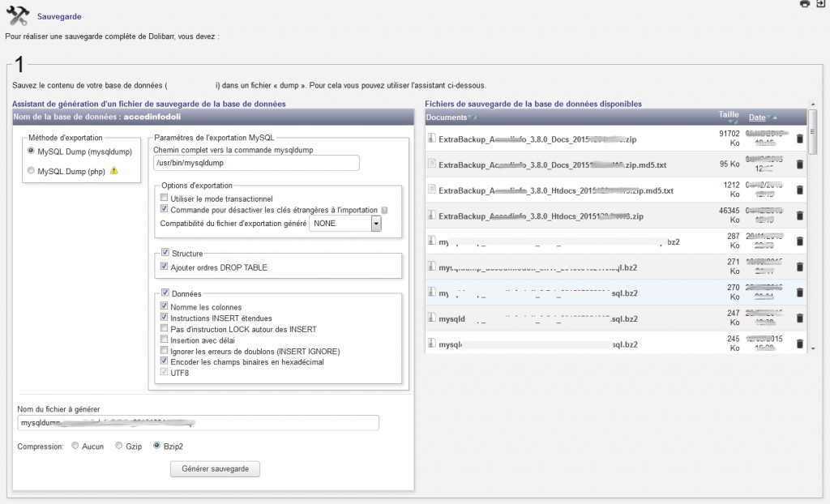This screenshot has height=504, width=830.
Task: Click the Documents column header
Action: pyautogui.click(x=447, y=117)
